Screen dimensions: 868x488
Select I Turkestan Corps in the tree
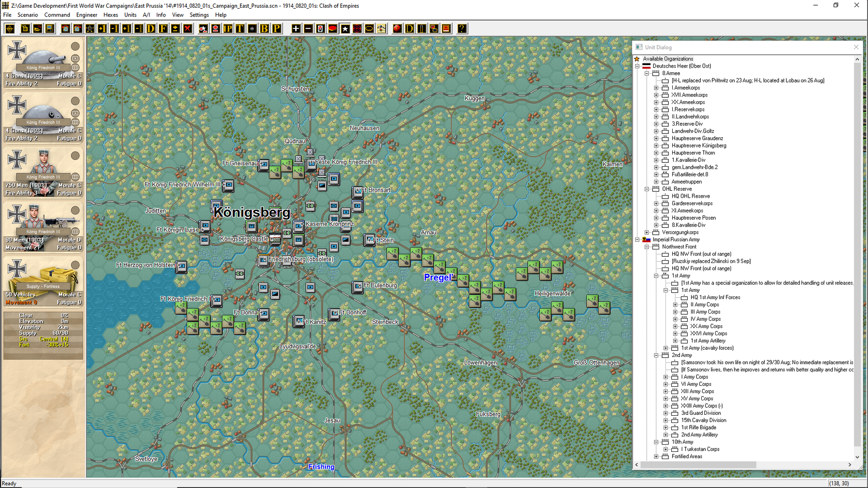(700, 449)
